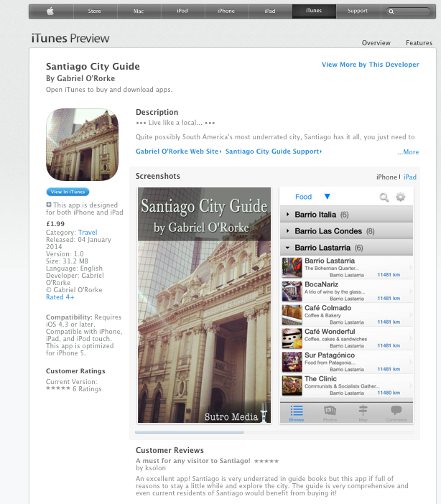Click 'Language: English' text
The width and height of the screenshot is (441, 504).
(x=74, y=269)
